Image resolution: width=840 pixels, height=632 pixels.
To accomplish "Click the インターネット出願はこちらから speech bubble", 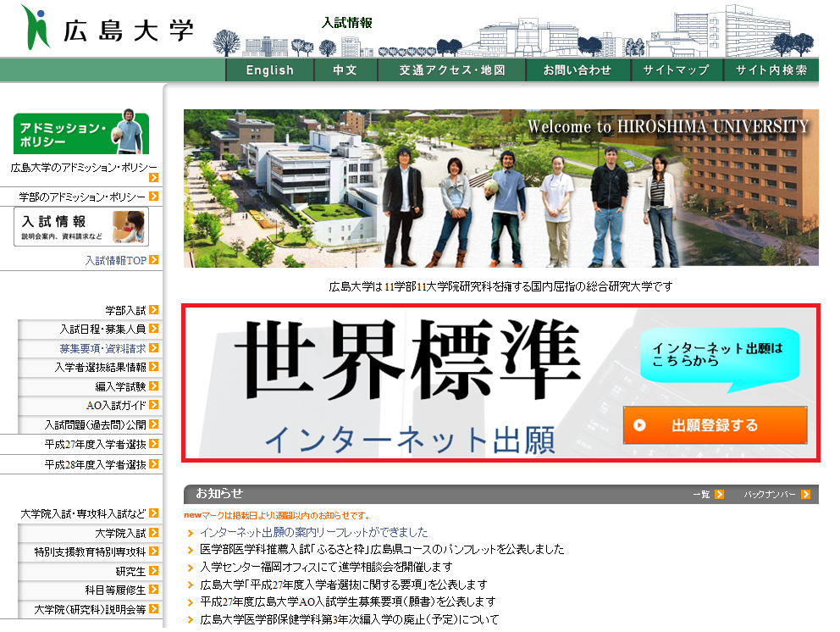I will point(720,359).
